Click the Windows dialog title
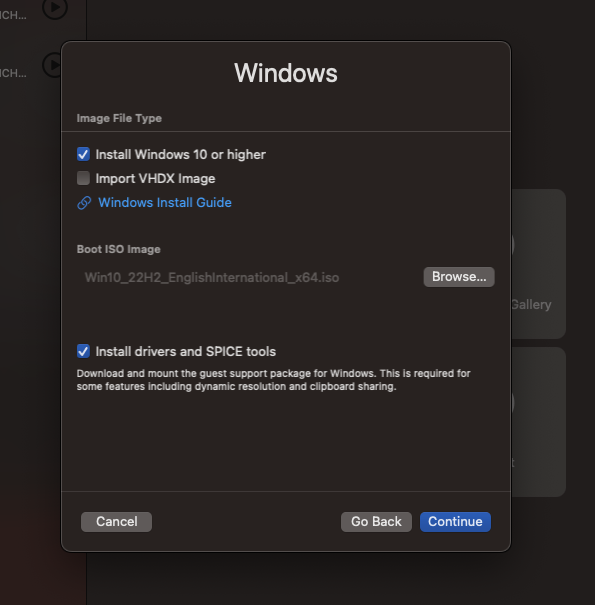The width and height of the screenshot is (595, 605). pos(286,73)
